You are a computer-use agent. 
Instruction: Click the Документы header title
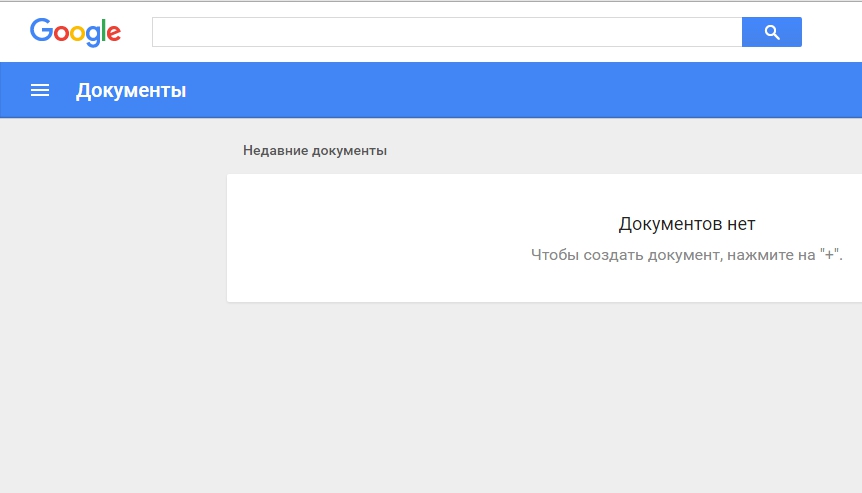pos(131,91)
